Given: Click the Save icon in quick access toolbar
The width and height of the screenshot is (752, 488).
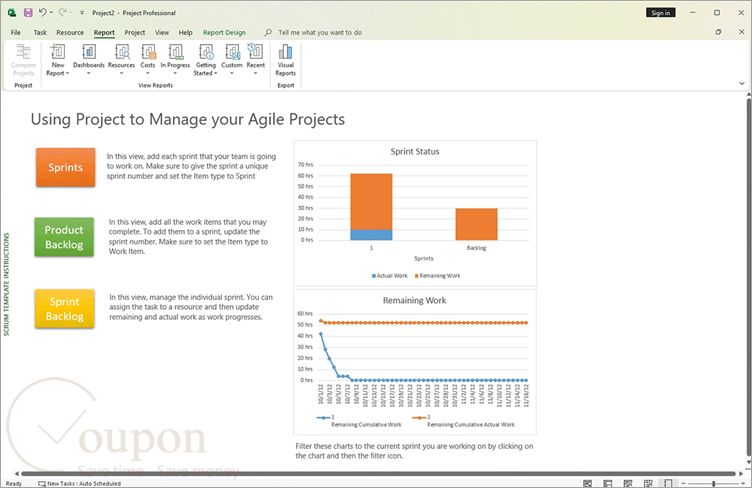Looking at the screenshot, I should pyautogui.click(x=28, y=12).
